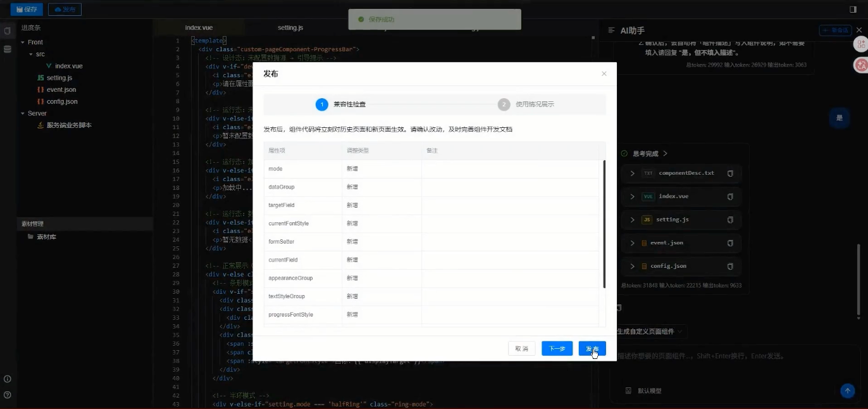Screen dimensions: 868x409
Task: Close the AI助手 panel
Action: pyautogui.click(x=859, y=30)
